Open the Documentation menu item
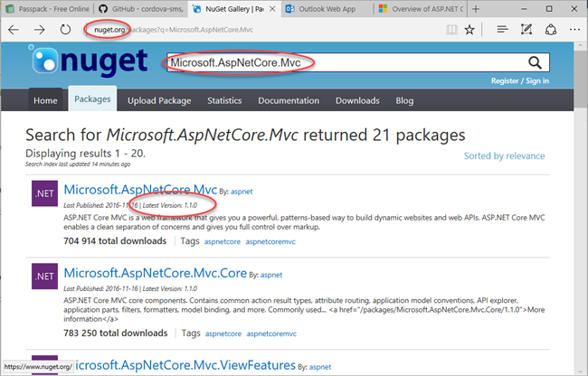 click(289, 100)
